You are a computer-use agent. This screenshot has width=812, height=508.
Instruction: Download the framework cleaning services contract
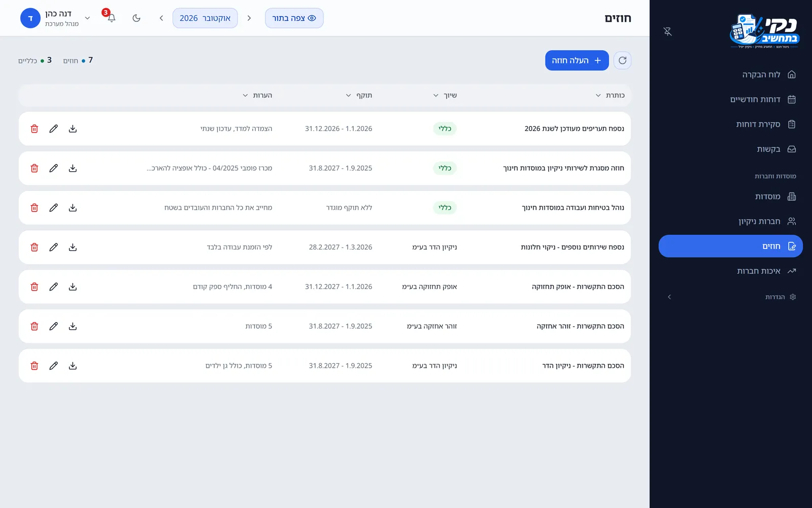73,168
